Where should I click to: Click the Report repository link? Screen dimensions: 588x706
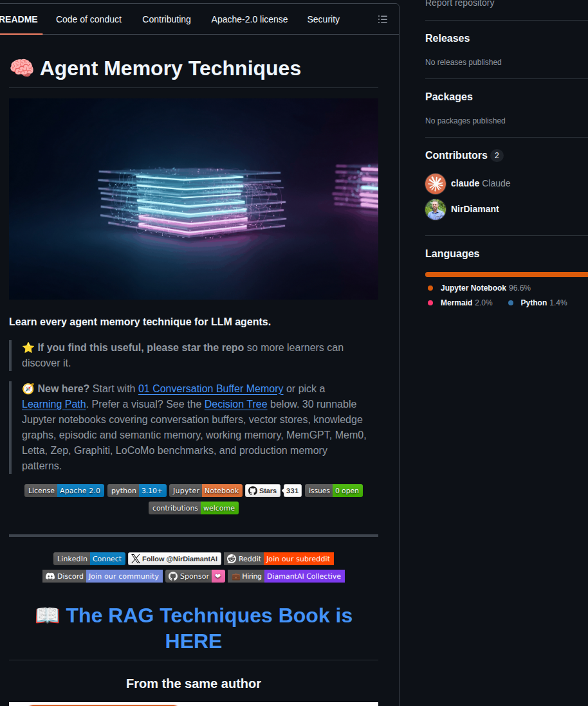459,3
